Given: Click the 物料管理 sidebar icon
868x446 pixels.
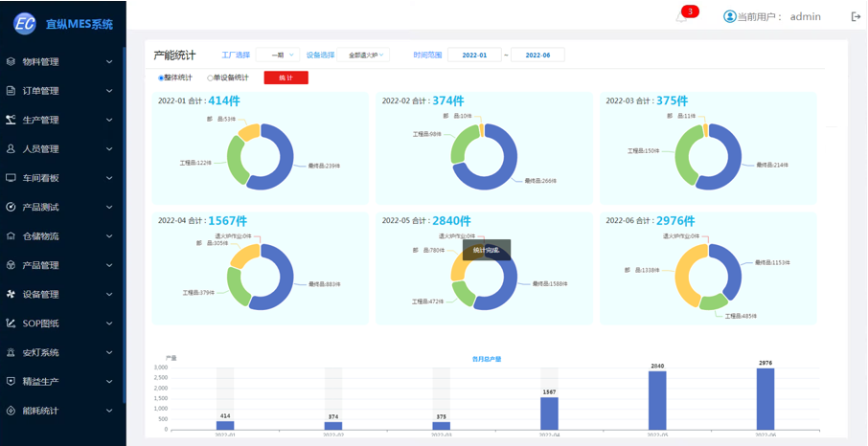Looking at the screenshot, I should (11, 62).
